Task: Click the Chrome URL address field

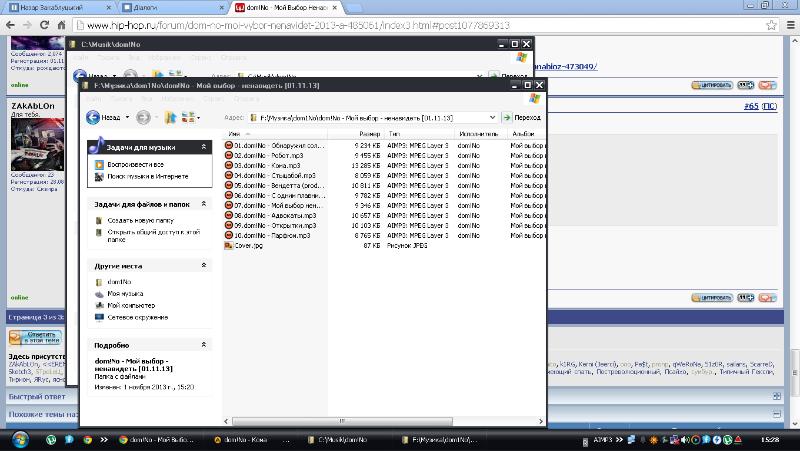Action: click(418, 25)
